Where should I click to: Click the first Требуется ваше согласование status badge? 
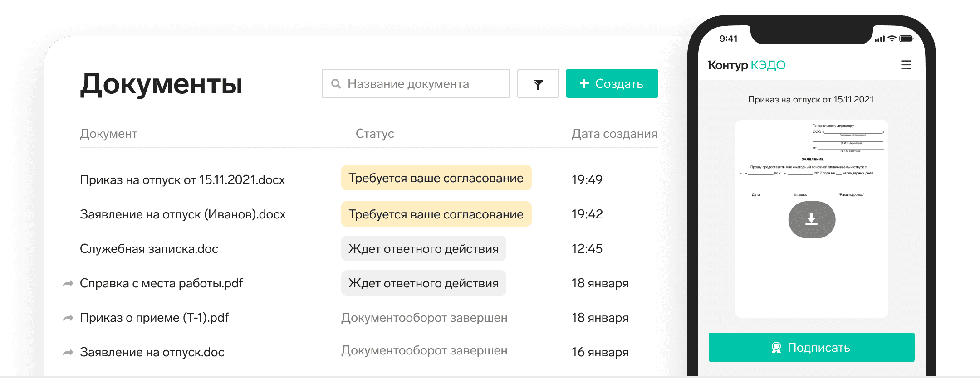(436, 178)
